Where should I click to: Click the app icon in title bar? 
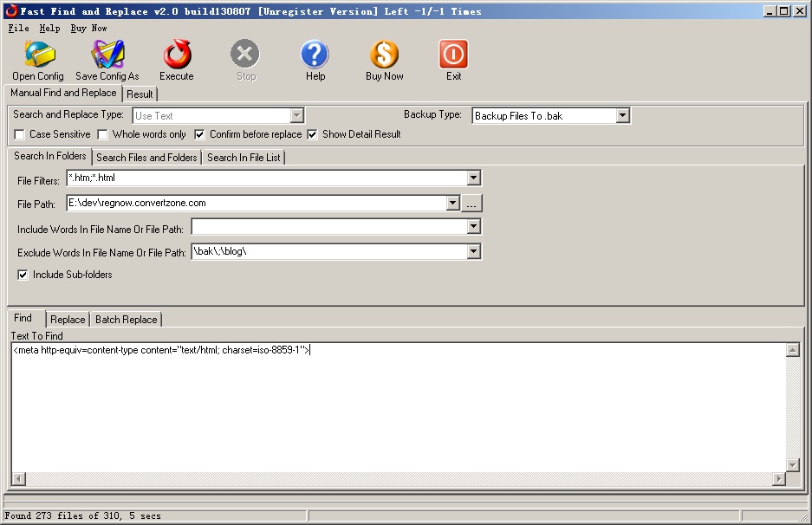(x=10, y=11)
